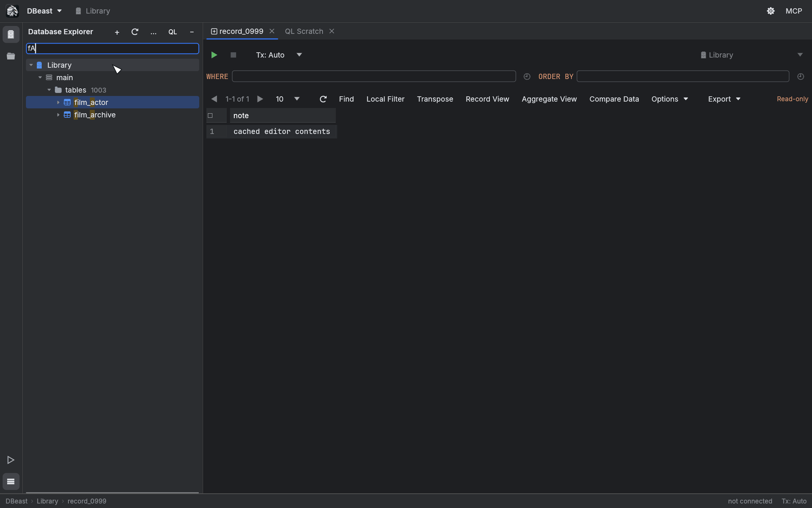Click the add connection plus icon
This screenshot has height=508, width=812.
(x=117, y=32)
